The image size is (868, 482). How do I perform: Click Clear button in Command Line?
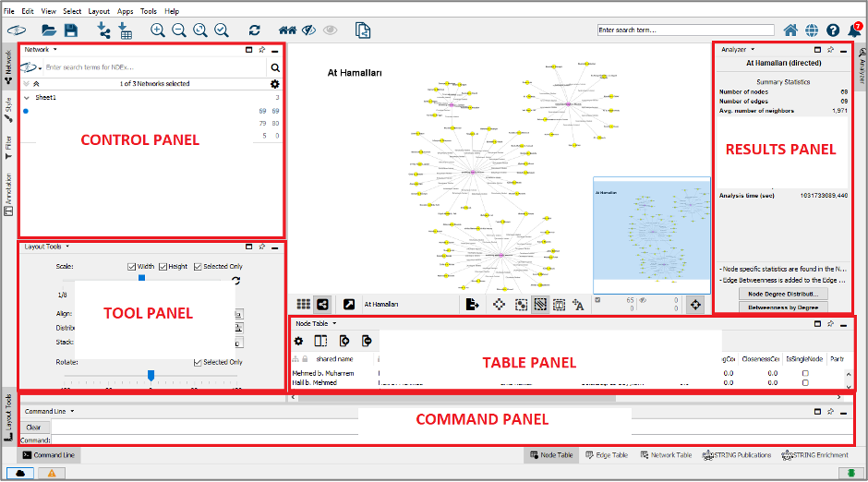click(34, 428)
